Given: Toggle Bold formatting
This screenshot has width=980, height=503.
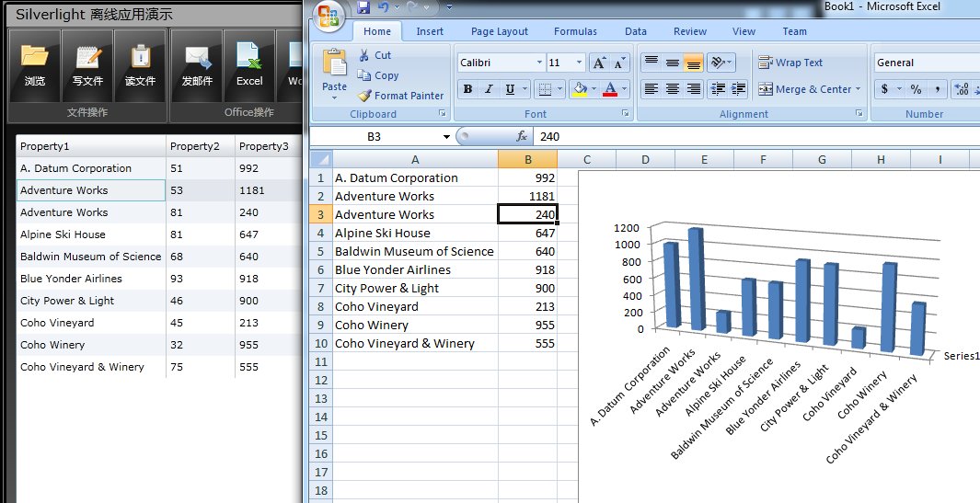Looking at the screenshot, I should click(467, 89).
